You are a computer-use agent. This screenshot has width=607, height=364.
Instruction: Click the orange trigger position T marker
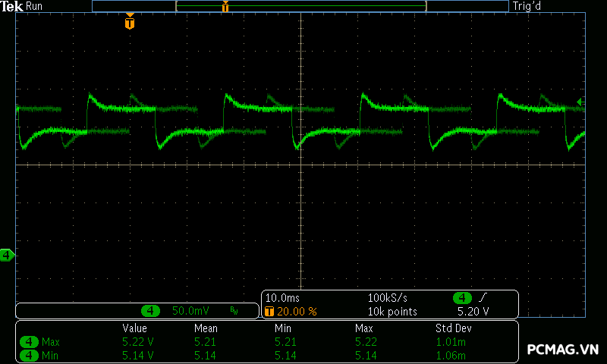(x=130, y=23)
